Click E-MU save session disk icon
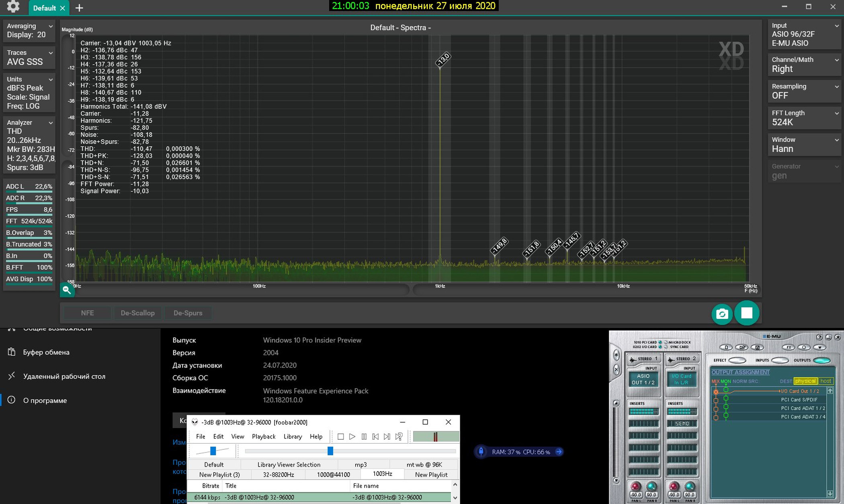 [758, 347]
